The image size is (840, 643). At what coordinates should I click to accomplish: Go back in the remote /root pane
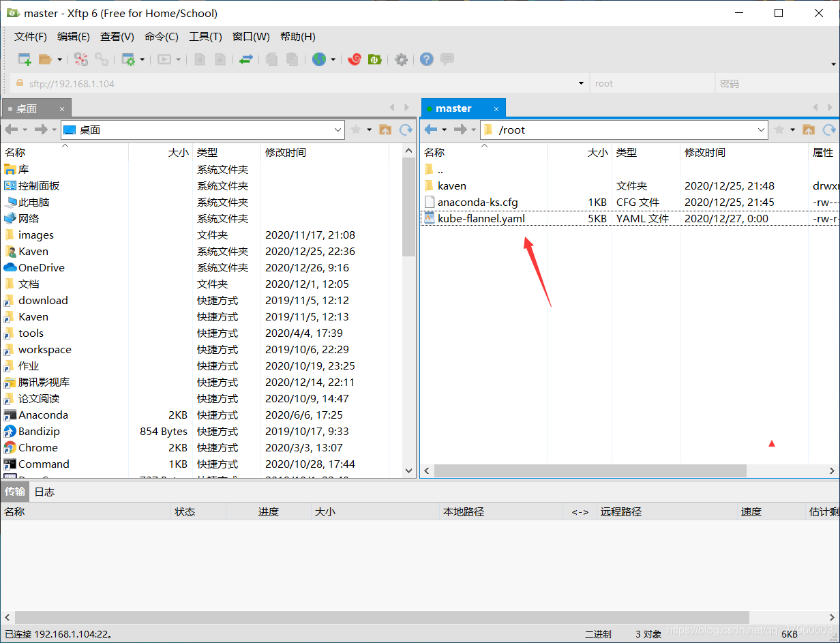point(431,130)
